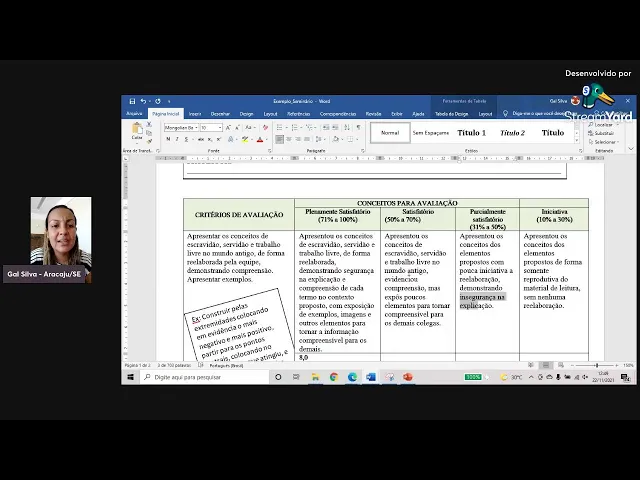
Task: Click the Decrease indent icon
Action: 326,128
